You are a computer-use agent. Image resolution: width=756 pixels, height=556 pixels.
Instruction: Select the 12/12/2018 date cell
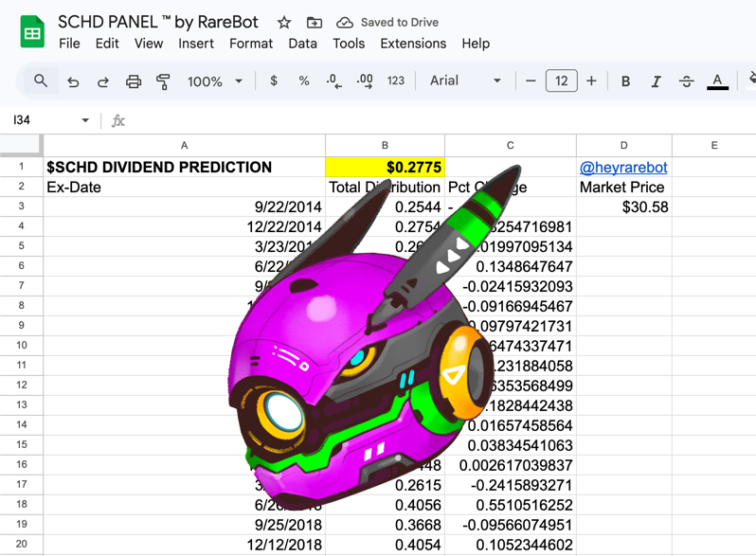pyautogui.click(x=184, y=545)
